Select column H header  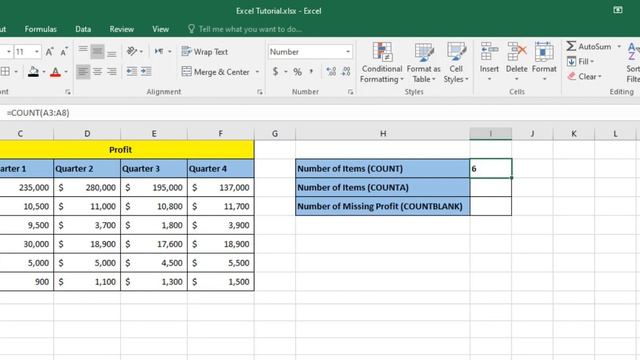382,133
